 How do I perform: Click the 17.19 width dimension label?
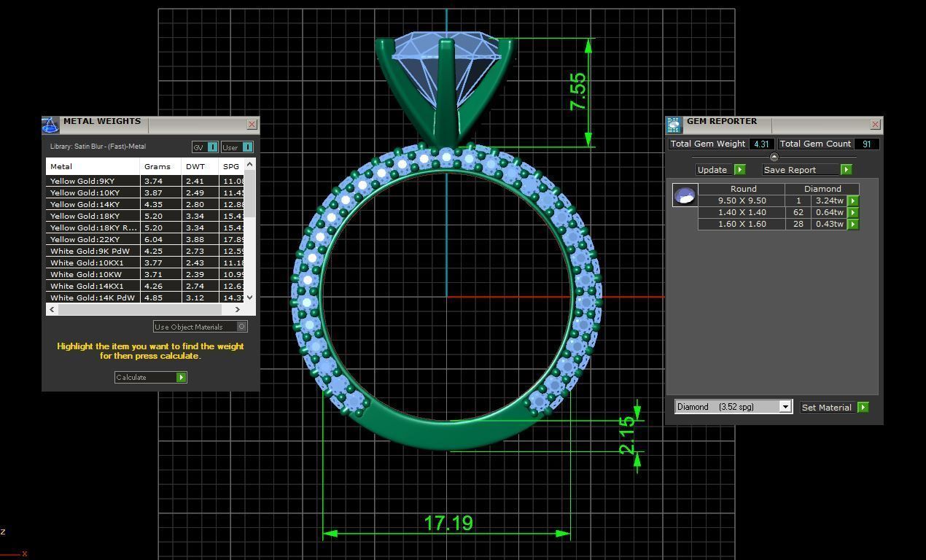click(448, 523)
